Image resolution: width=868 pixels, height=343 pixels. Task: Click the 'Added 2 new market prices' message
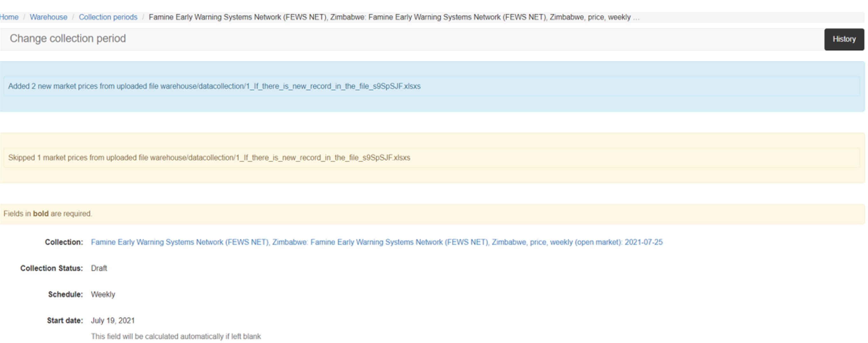click(214, 86)
